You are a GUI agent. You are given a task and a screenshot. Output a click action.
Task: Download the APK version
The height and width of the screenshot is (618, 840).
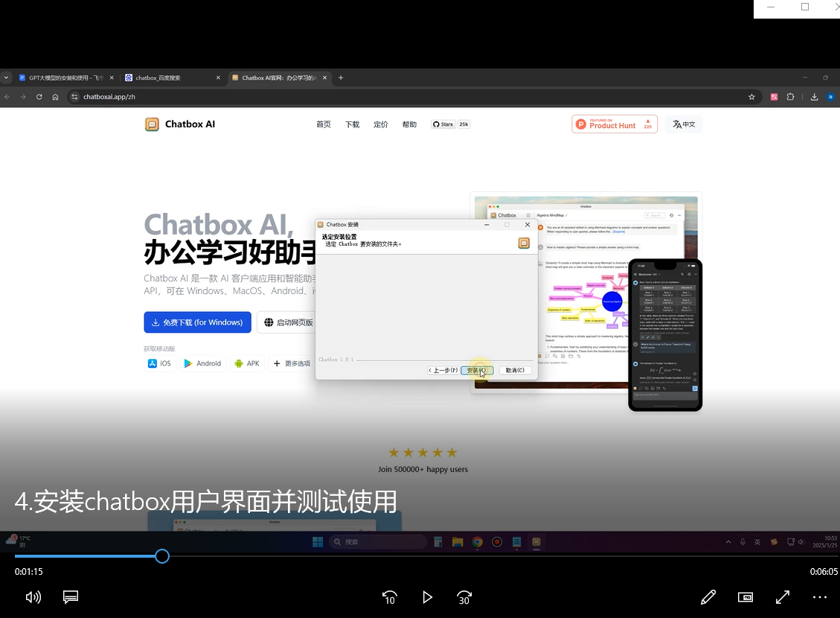coord(247,363)
